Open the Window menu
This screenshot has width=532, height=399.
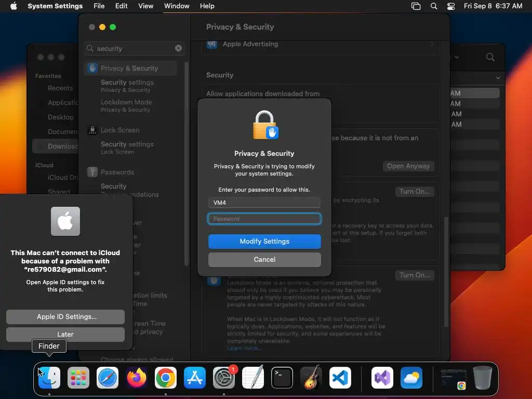point(177,6)
